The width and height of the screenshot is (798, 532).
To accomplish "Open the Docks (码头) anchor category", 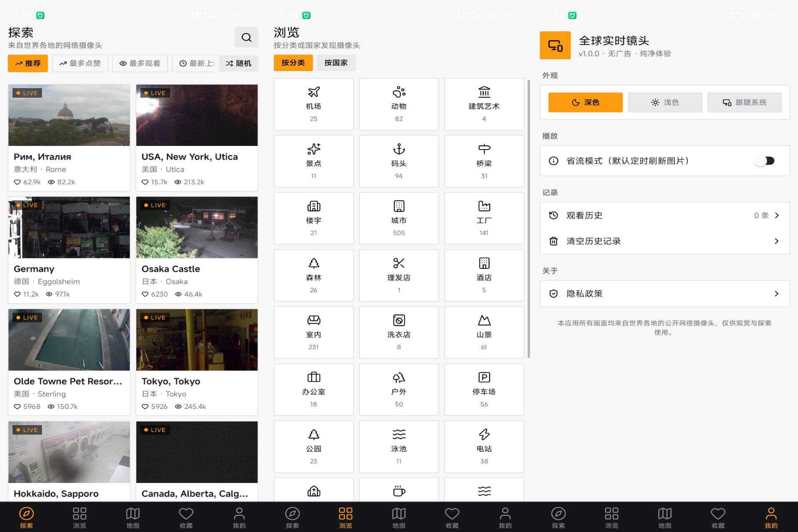I will (399, 161).
